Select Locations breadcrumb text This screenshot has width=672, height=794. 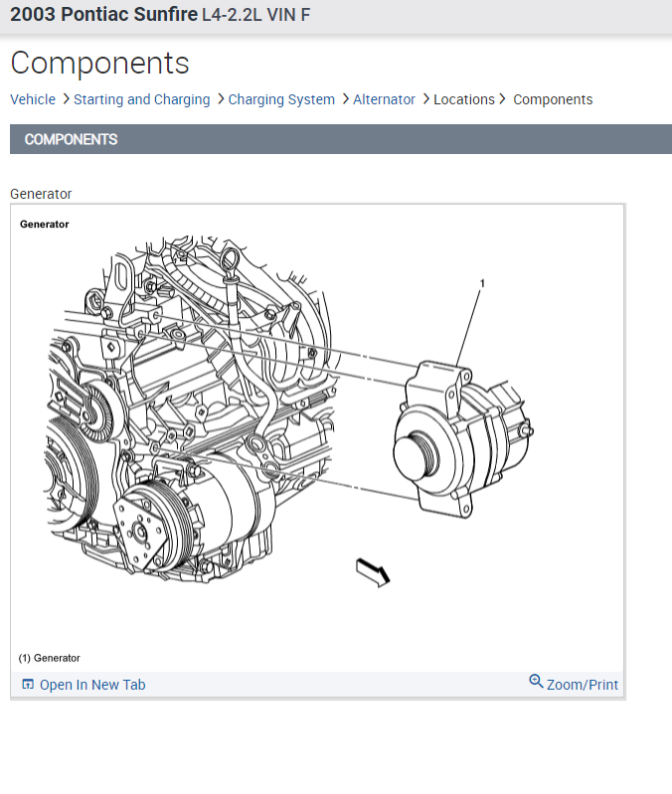[x=464, y=99]
